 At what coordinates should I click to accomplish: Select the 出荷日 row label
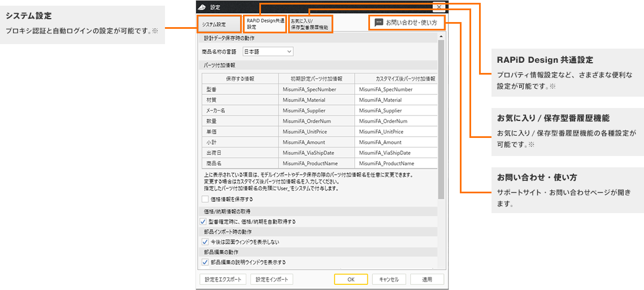tap(240, 153)
